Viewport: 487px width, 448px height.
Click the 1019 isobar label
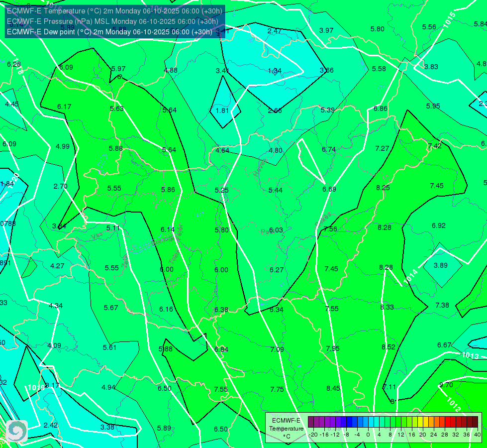click(36, 387)
